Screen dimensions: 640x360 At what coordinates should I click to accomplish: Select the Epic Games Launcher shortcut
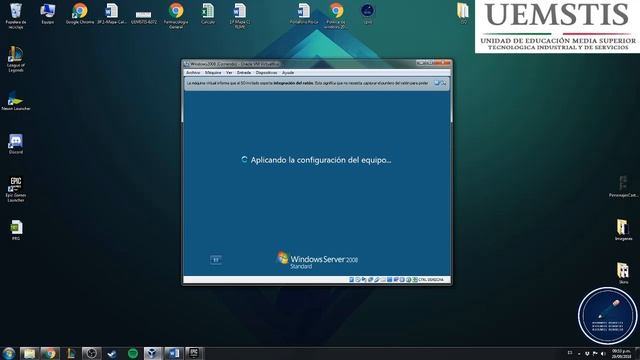(x=16, y=189)
